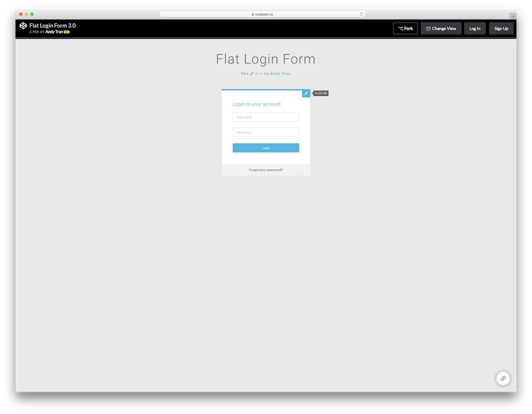Go to the Sign Up page
Image resolution: width=532 pixels, height=414 pixels.
[x=501, y=28]
